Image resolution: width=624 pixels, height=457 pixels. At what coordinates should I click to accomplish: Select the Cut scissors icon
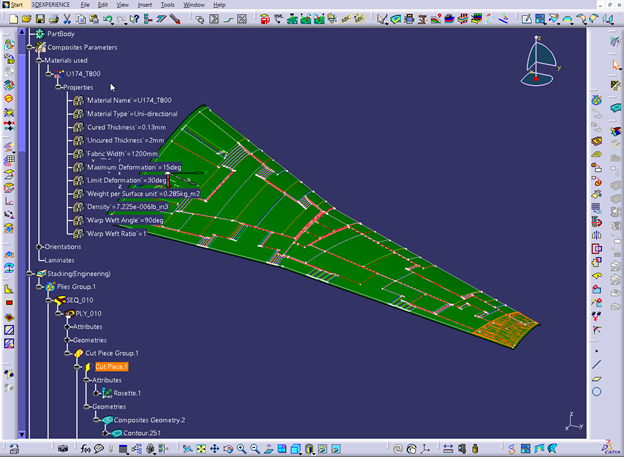point(67,19)
